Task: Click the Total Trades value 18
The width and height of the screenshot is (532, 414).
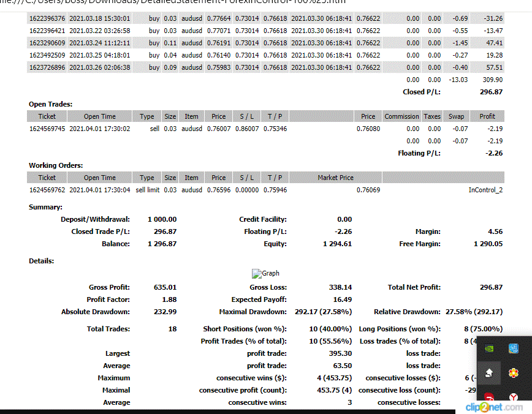Action: [172, 329]
